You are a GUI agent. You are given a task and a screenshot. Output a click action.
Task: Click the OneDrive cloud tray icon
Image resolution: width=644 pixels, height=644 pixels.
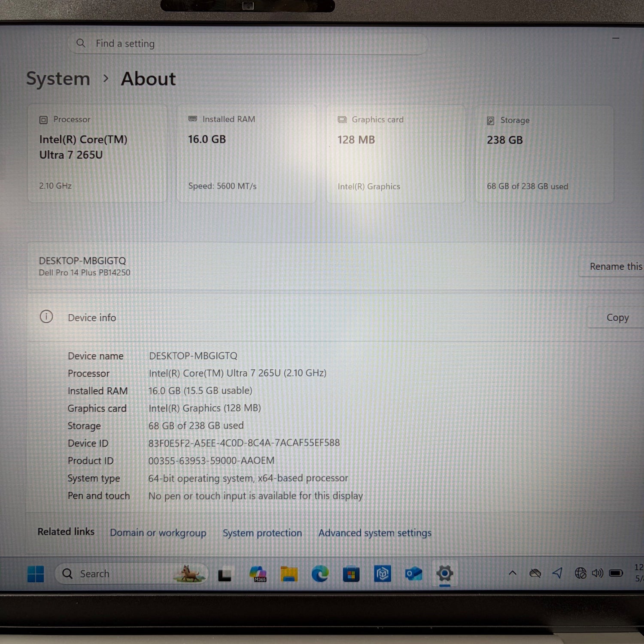[x=535, y=573]
